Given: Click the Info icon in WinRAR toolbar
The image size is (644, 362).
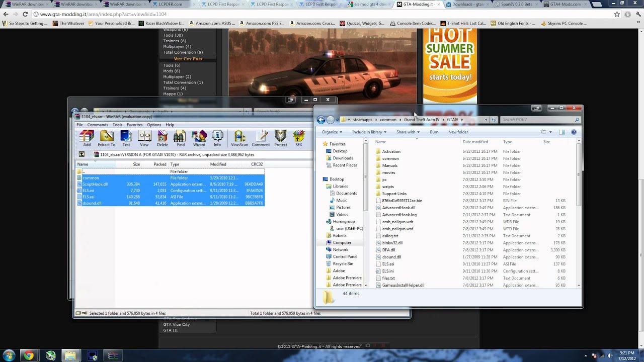Looking at the screenshot, I should click(217, 138).
